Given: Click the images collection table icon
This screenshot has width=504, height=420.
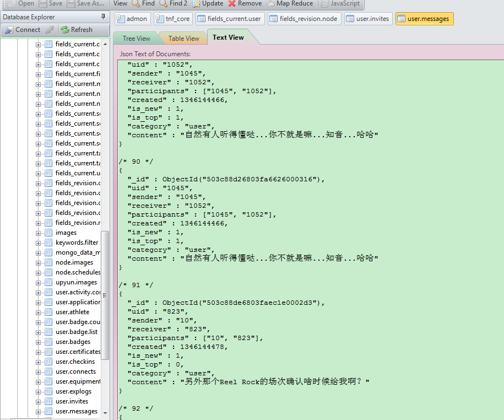Looking at the screenshot, I should click(x=48, y=233).
